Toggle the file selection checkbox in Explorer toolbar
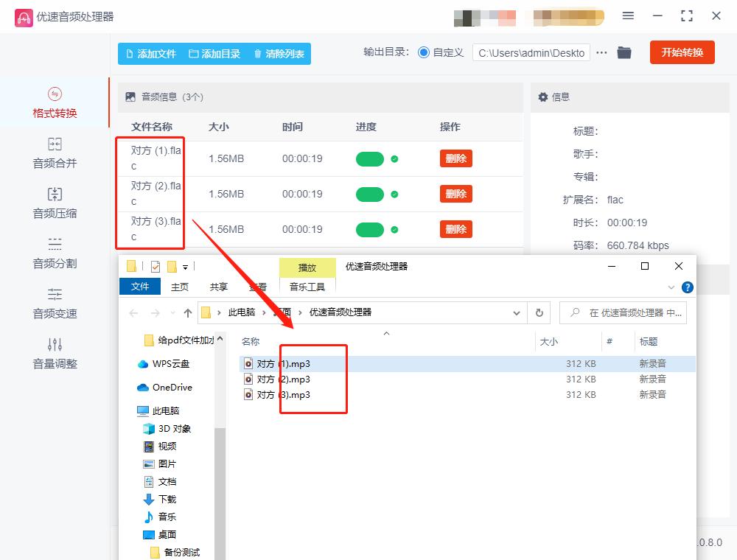This screenshot has width=737, height=560. click(x=154, y=266)
